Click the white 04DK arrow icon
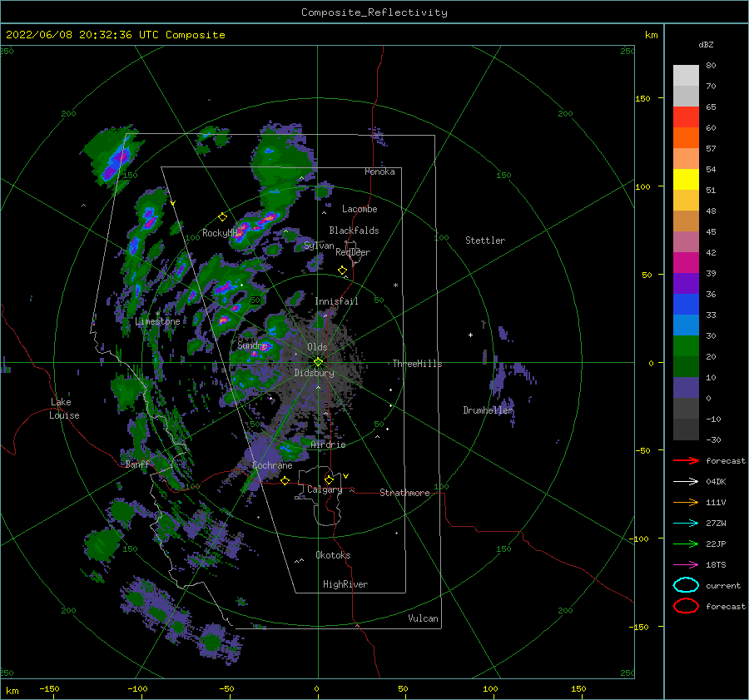Viewport: 749px width, 700px height. coord(686,481)
